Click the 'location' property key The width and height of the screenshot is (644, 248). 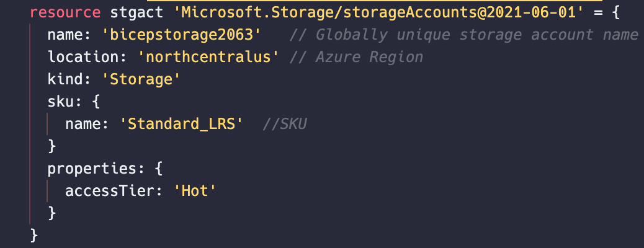pyautogui.click(x=83, y=57)
